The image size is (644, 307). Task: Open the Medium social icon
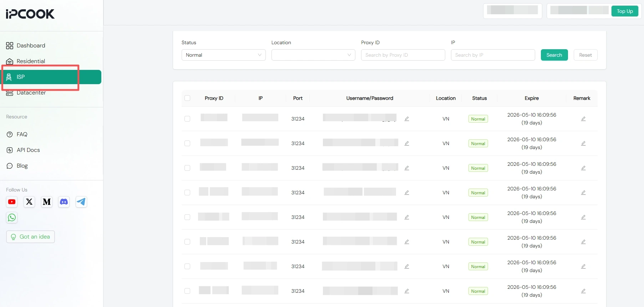point(47,202)
